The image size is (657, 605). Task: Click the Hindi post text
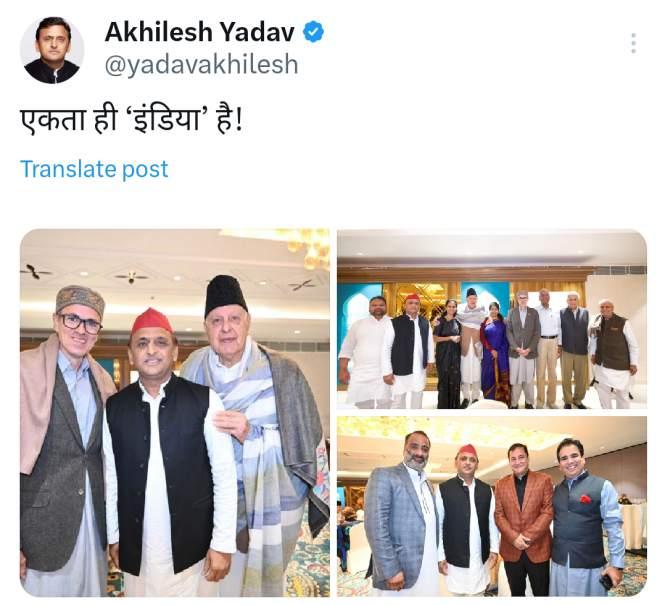point(131,121)
